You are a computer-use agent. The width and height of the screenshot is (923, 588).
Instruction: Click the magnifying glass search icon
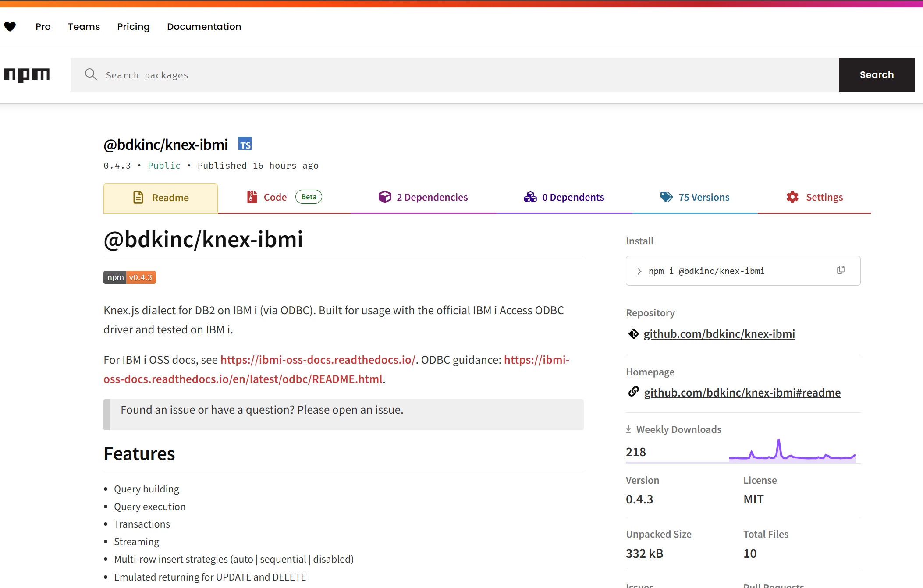[91, 74]
